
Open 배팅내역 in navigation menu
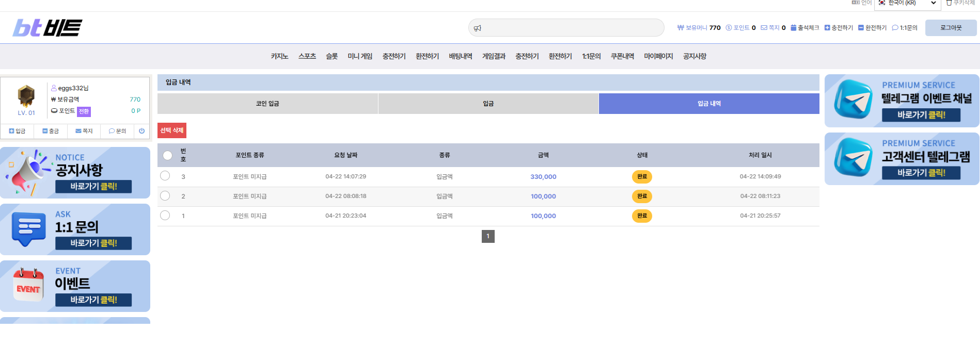point(461,56)
